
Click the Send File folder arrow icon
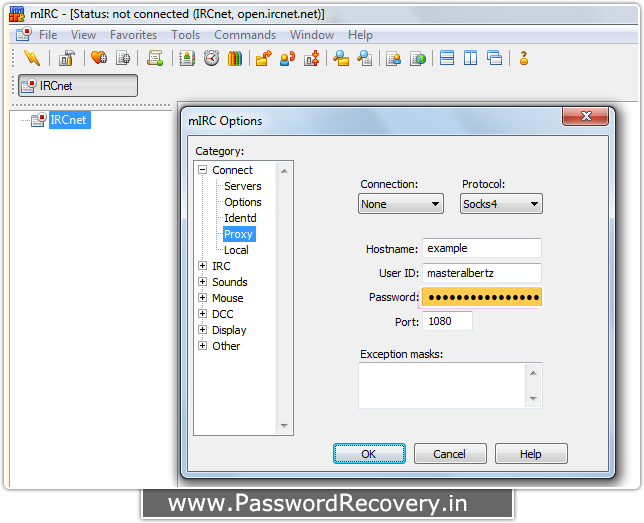(x=264, y=58)
